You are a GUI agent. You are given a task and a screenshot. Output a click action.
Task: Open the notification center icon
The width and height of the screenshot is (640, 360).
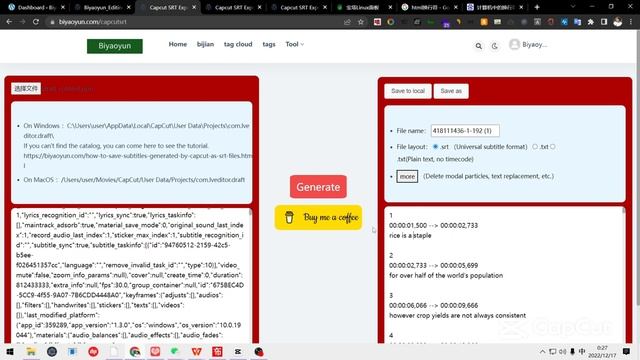click(627, 351)
